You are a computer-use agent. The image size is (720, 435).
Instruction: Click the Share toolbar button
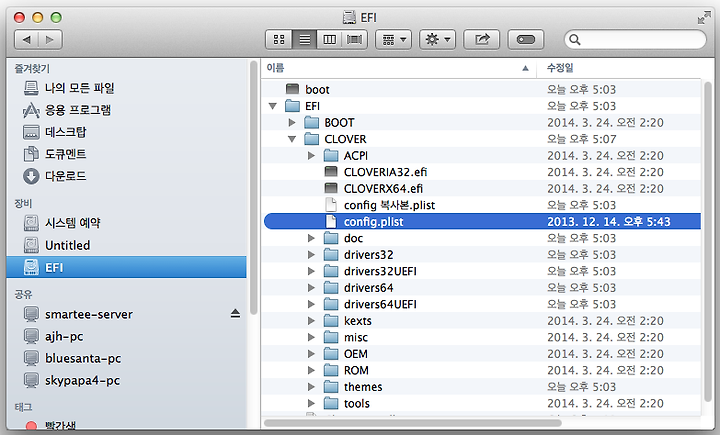tap(482, 40)
